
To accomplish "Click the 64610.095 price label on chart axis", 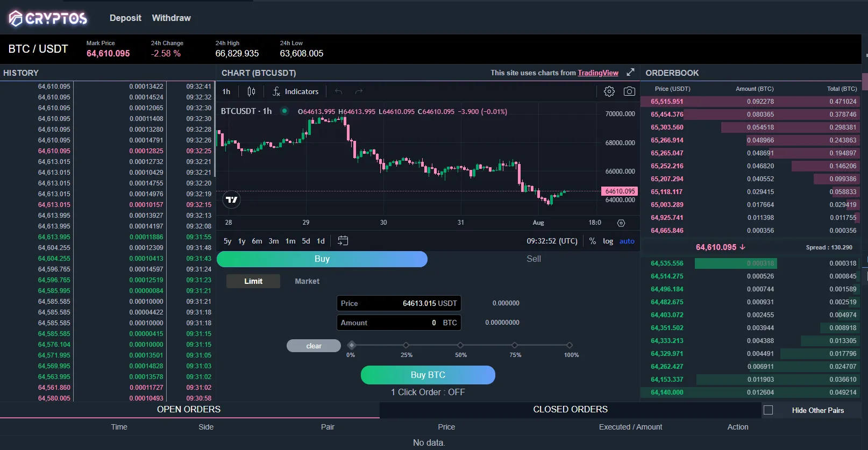I will point(620,191).
